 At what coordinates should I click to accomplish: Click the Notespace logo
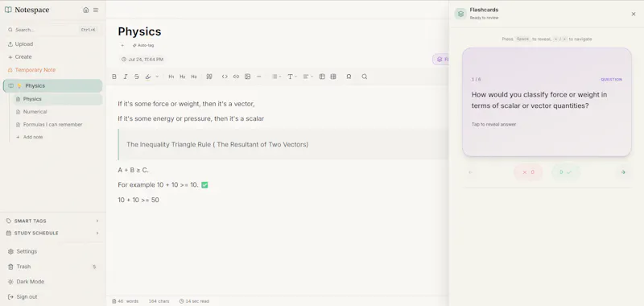point(27,10)
